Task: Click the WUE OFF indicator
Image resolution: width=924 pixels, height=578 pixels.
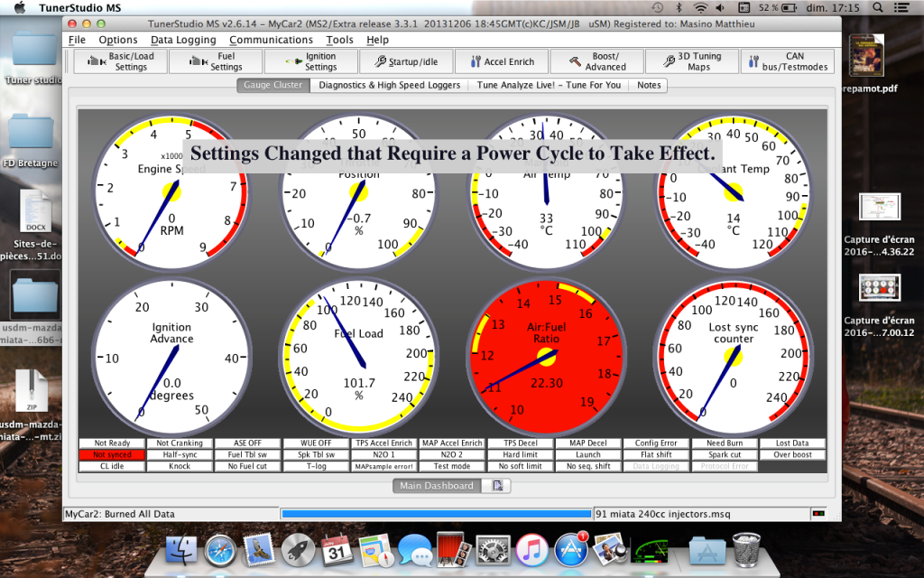Action: [x=316, y=443]
